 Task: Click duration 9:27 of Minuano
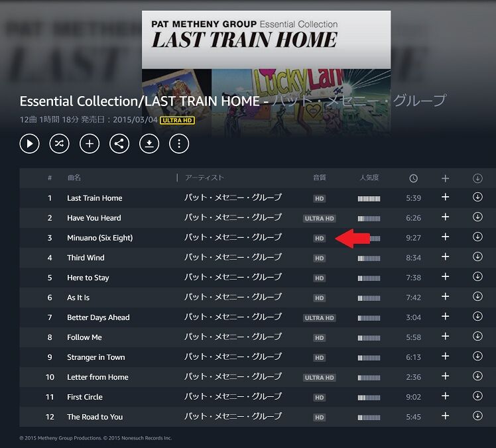point(413,238)
